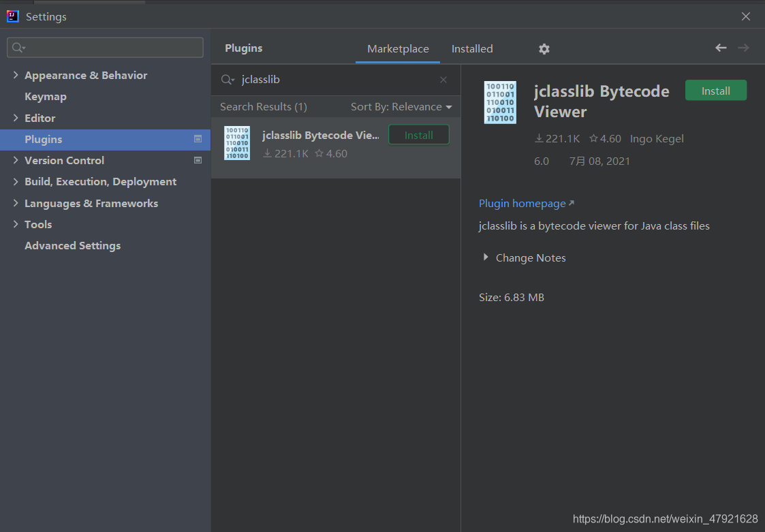Click 4.60 rating in result row

click(331, 154)
